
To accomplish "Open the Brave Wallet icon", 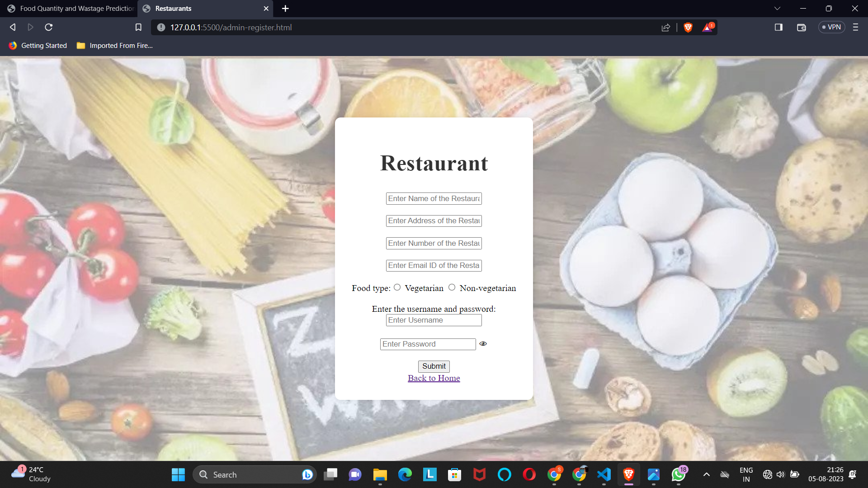I will pyautogui.click(x=802, y=28).
